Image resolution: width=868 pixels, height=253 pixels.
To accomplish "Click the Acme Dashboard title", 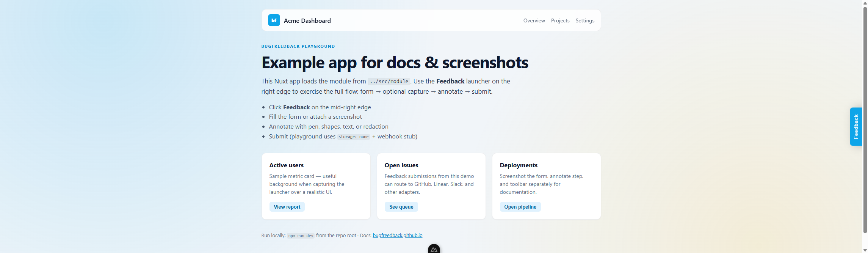I will pyautogui.click(x=307, y=20).
